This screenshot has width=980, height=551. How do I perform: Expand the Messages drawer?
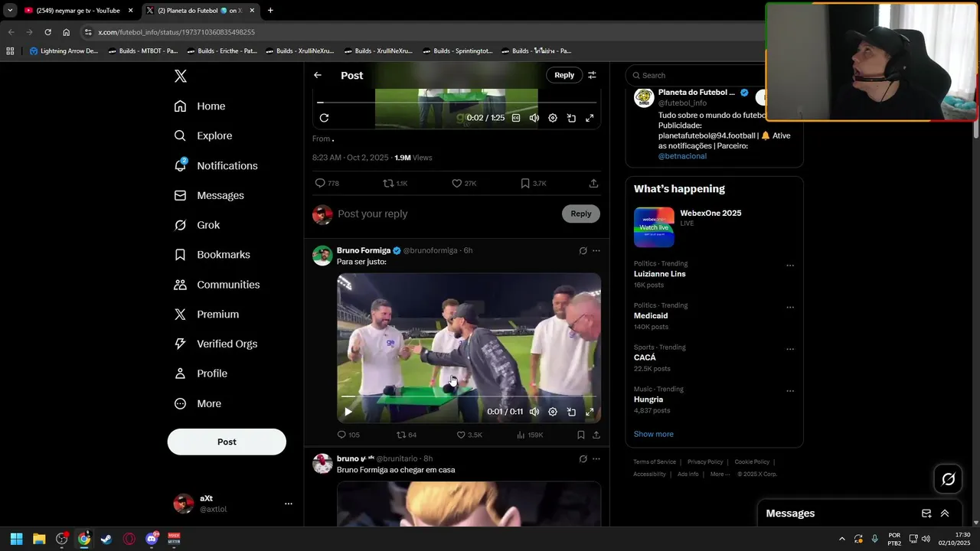click(945, 514)
